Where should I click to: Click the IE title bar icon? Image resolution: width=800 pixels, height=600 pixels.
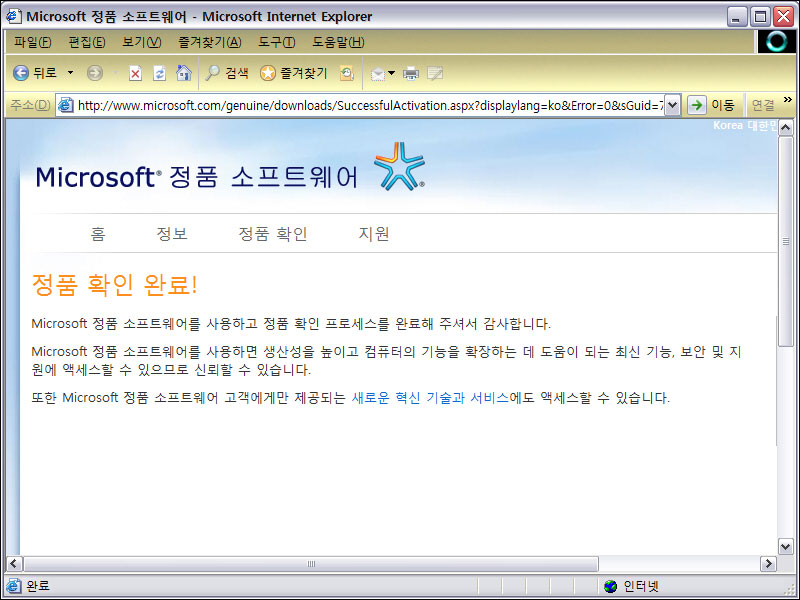13,16
